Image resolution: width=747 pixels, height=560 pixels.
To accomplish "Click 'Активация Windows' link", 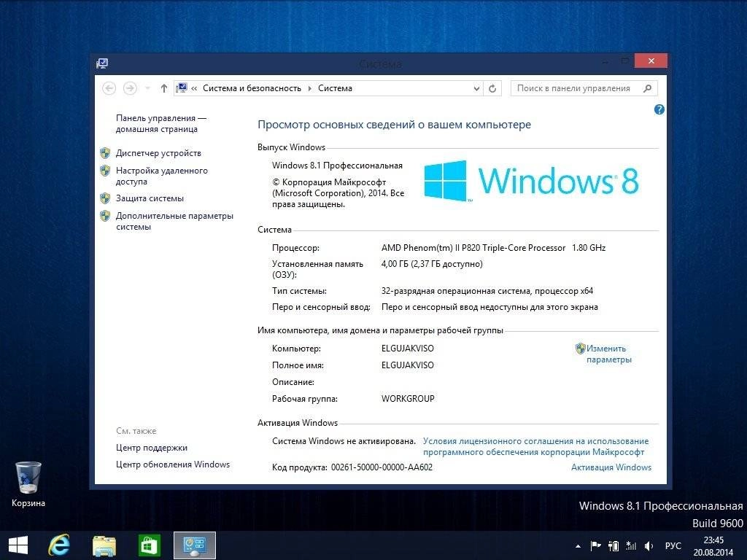I will (611, 467).
